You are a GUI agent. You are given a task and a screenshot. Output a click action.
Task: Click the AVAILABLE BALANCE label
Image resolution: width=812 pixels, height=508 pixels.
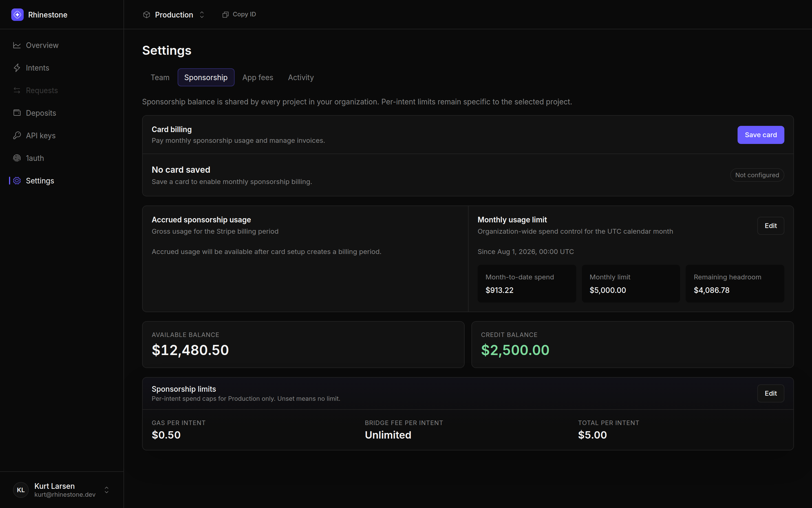click(185, 335)
